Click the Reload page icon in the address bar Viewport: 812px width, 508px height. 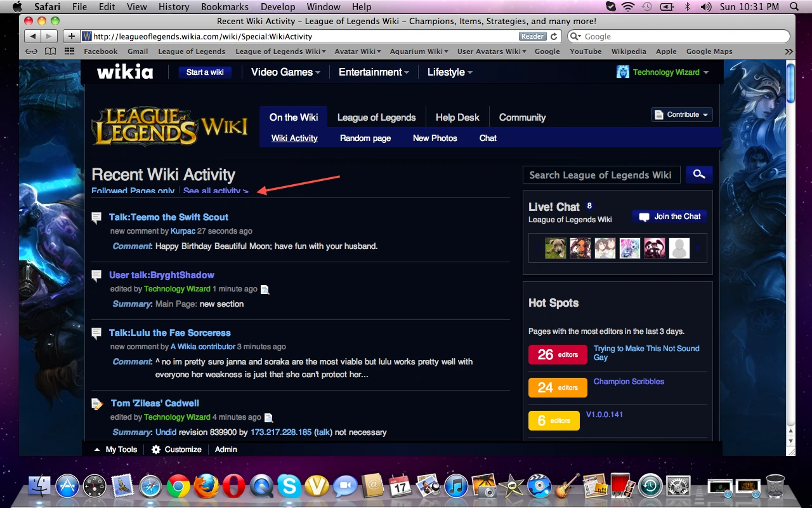point(554,37)
